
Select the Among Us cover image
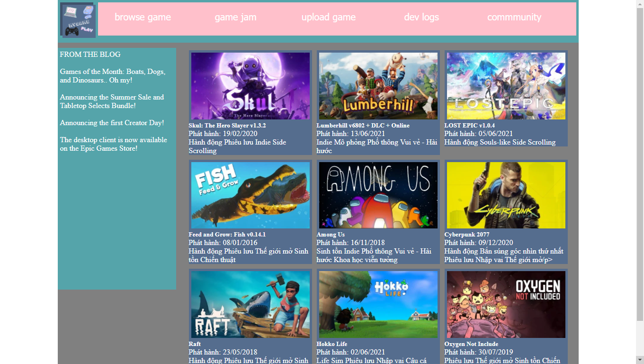378,195
